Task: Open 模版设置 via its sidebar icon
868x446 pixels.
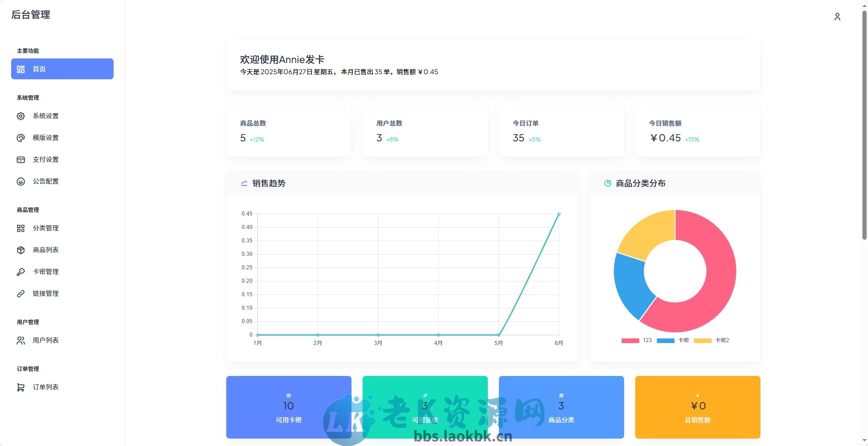Action: pos(21,138)
